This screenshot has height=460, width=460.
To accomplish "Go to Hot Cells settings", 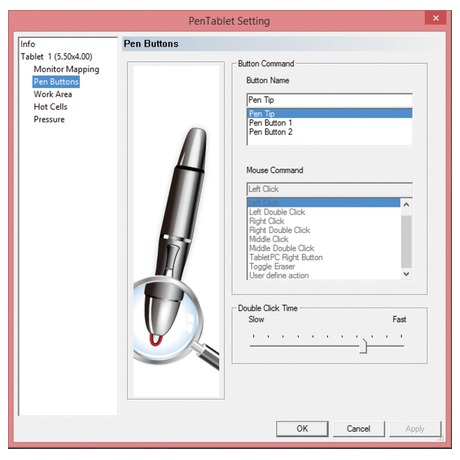I will [50, 107].
